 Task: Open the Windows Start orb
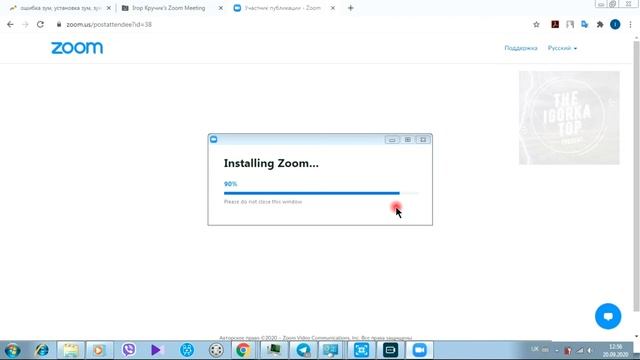coord(12,350)
